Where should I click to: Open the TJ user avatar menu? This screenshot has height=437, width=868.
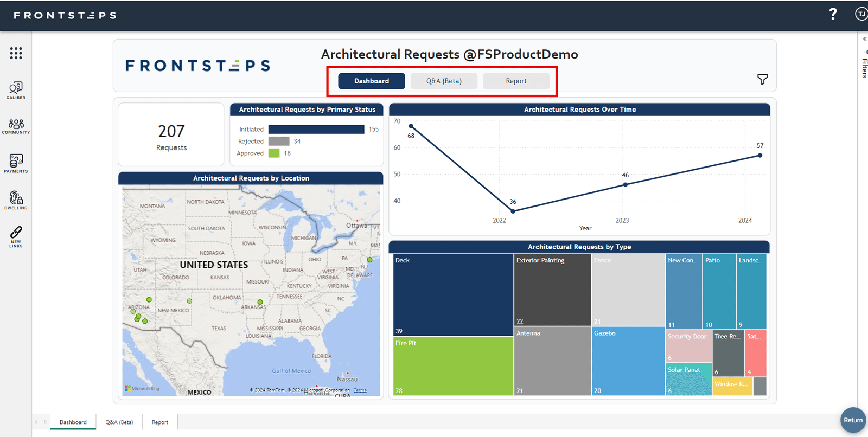(861, 14)
